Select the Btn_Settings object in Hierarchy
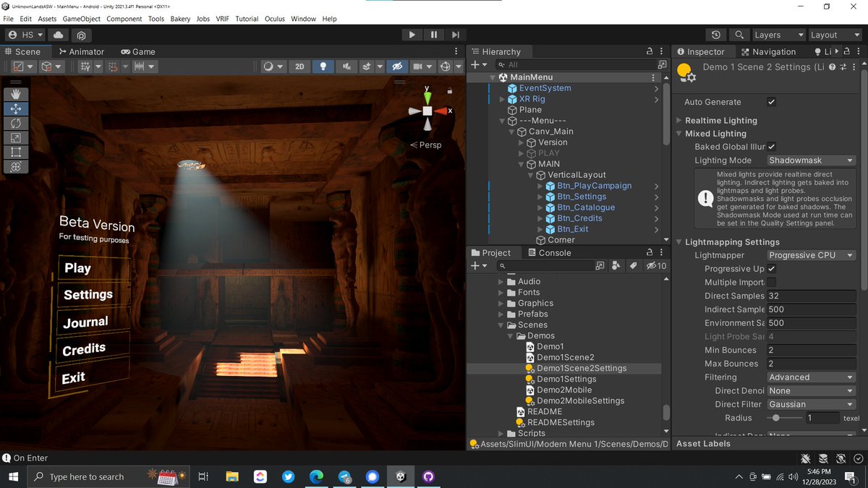Viewport: 868px width, 488px height. pos(581,197)
